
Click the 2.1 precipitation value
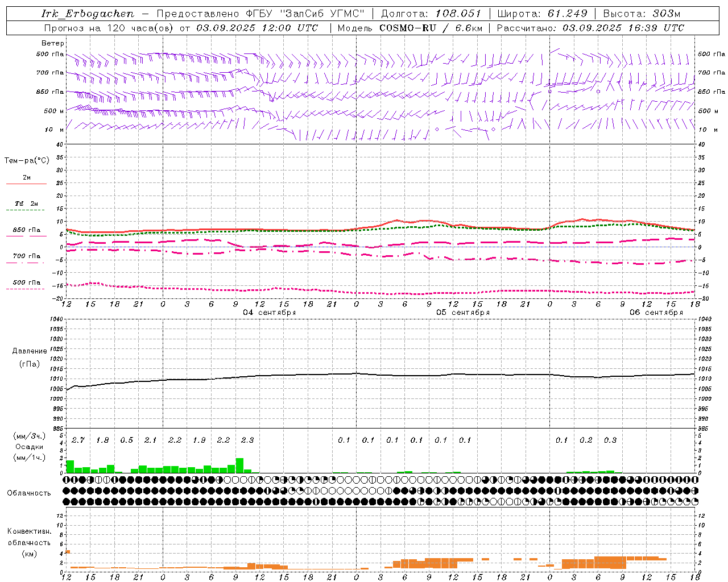pos(151,440)
